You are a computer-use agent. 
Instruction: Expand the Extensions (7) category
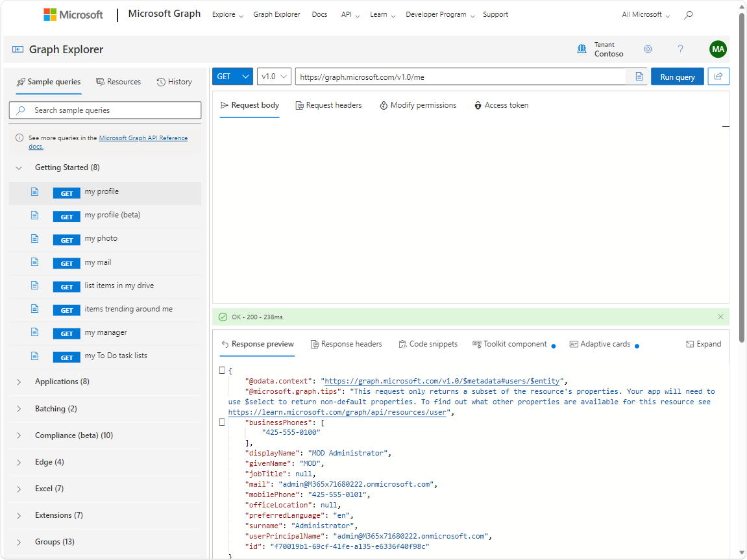pos(19,515)
